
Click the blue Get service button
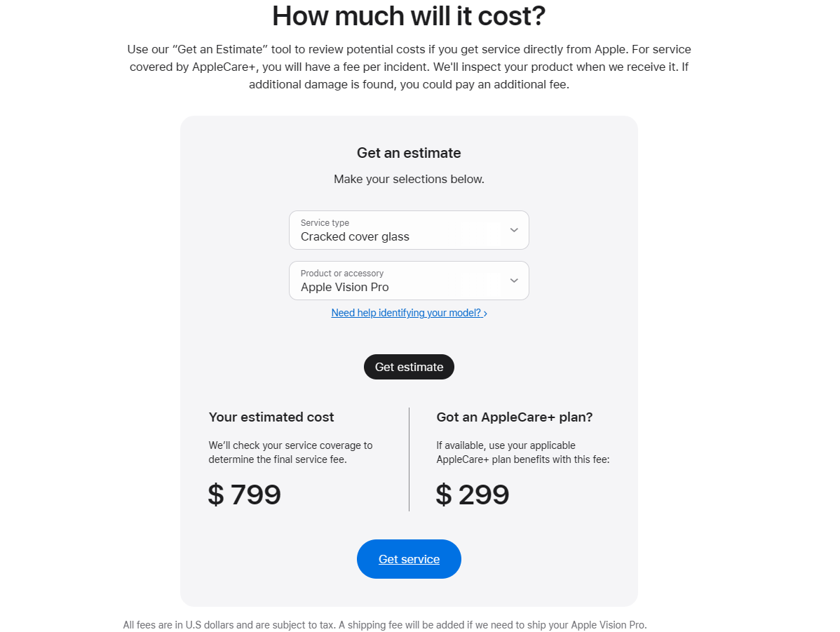pyautogui.click(x=409, y=559)
